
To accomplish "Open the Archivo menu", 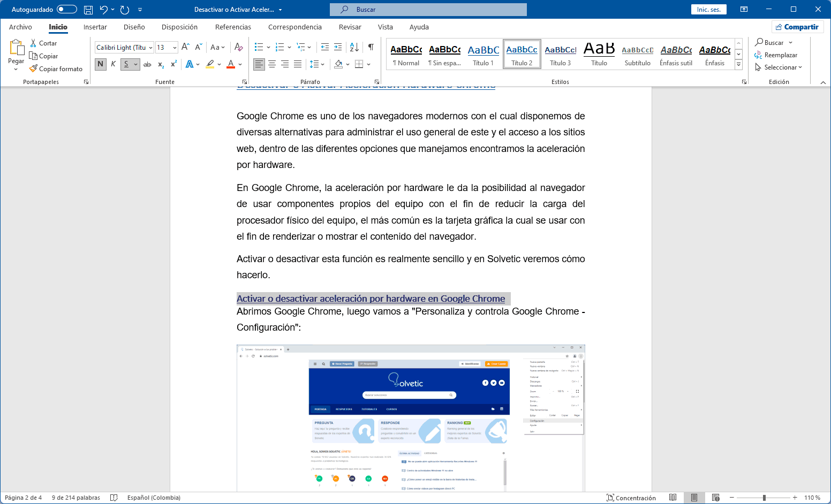I will pos(20,27).
